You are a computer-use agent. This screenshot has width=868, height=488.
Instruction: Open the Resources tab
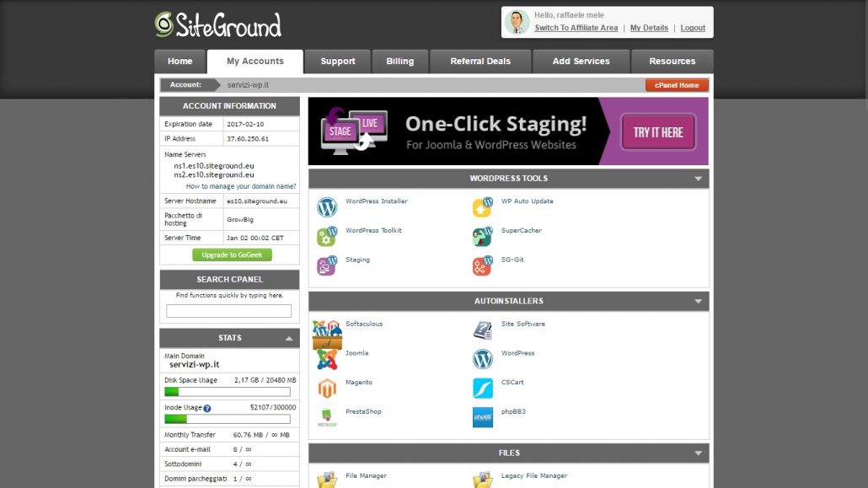coord(672,62)
